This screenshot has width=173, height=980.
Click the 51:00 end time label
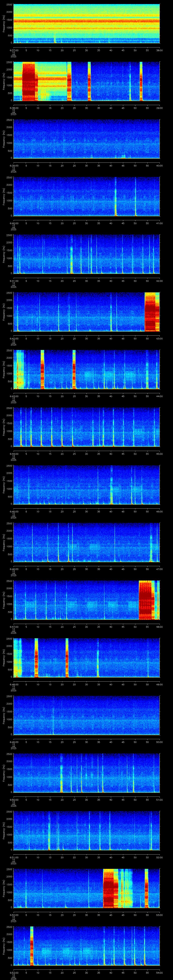click(x=160, y=799)
